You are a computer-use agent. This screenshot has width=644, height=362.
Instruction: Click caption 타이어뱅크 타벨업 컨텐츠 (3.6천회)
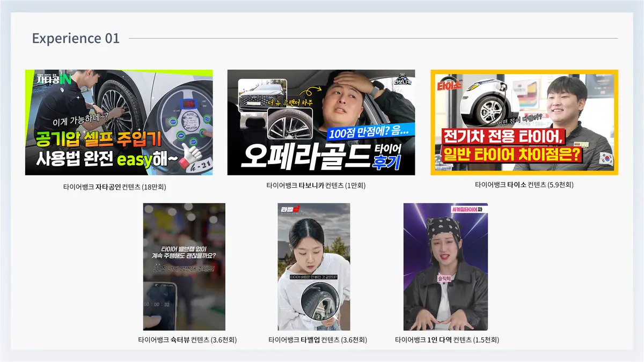coord(318,339)
